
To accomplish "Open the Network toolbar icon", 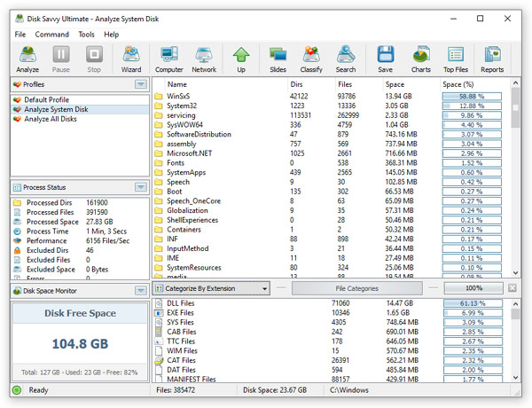I will click(x=204, y=59).
